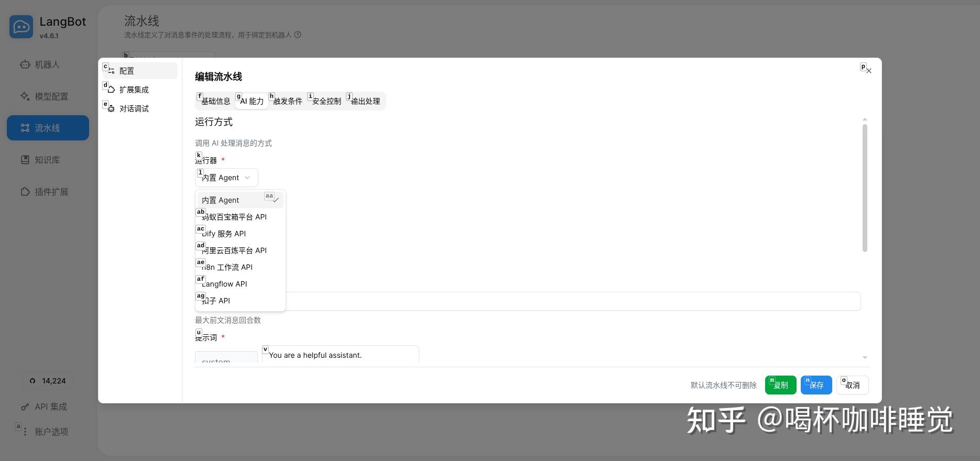Screen dimensions: 980x461
Task: Choose 扣子 API from the runner list
Action: point(241,301)
